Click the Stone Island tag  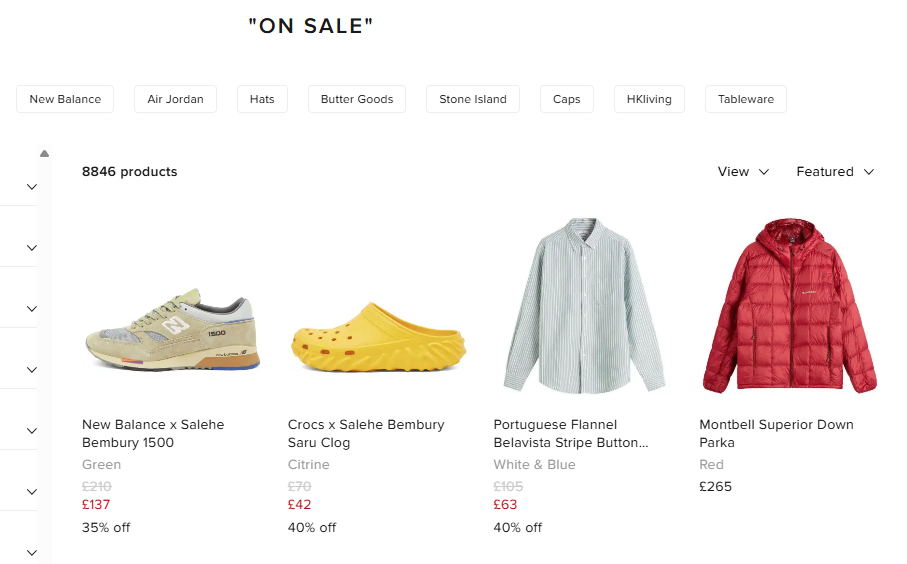click(473, 100)
